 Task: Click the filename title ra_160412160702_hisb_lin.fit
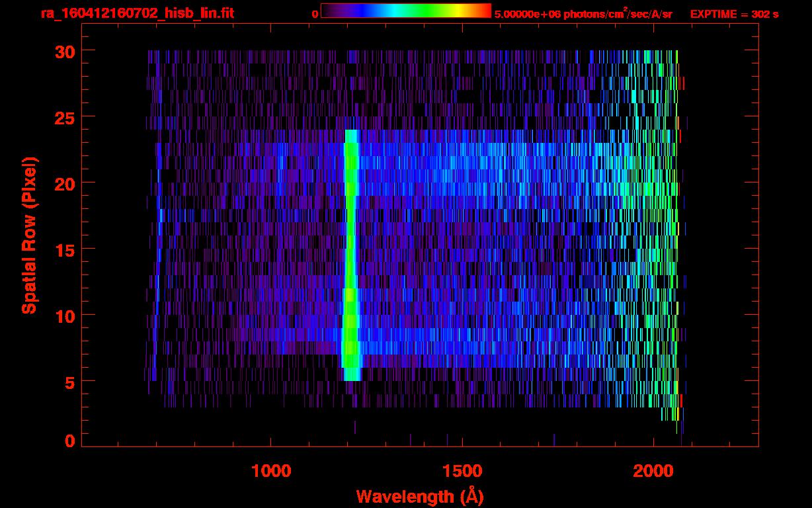tap(137, 13)
